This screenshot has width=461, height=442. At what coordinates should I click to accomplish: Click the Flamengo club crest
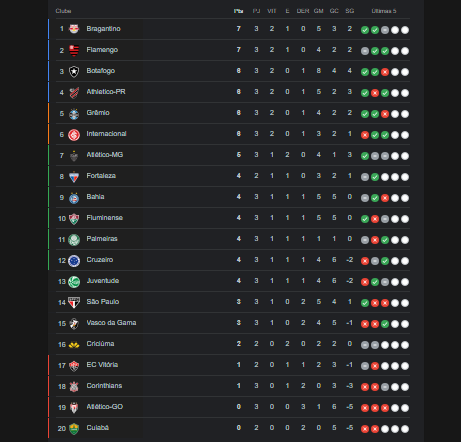point(74,50)
